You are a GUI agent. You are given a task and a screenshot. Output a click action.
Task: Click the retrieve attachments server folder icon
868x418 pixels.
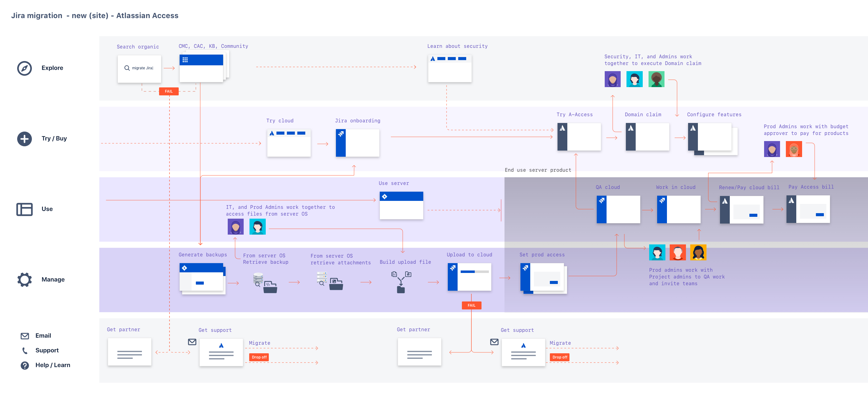[x=329, y=281]
